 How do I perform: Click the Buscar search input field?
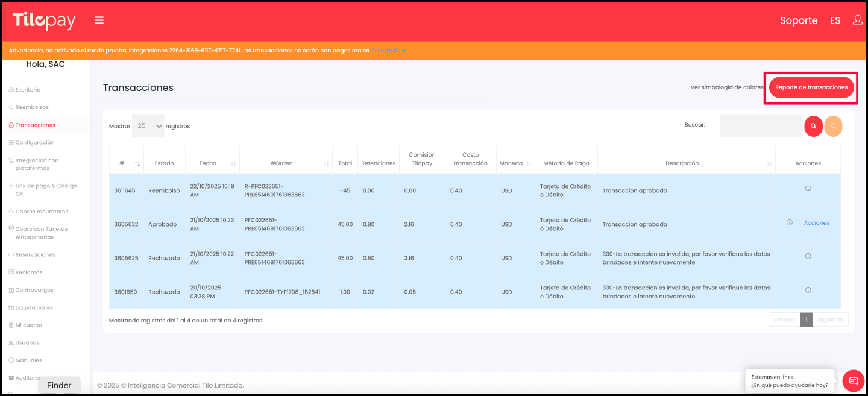[x=761, y=125]
